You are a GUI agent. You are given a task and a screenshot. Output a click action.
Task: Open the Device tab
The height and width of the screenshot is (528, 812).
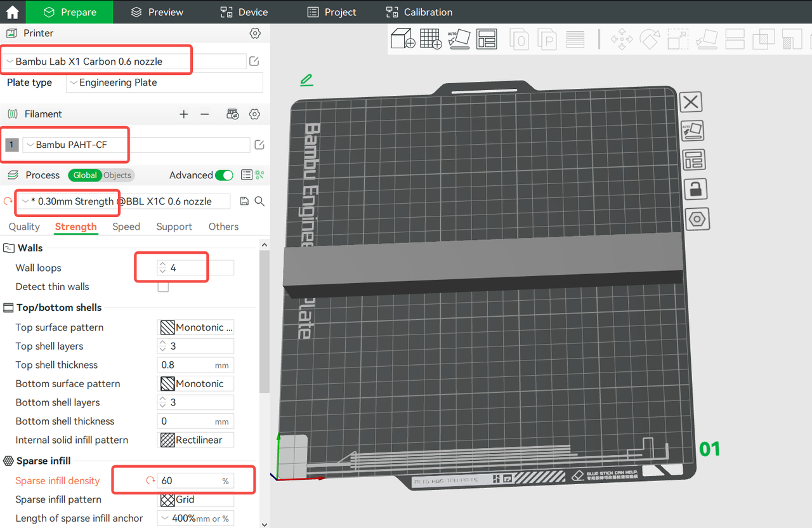tap(244, 12)
